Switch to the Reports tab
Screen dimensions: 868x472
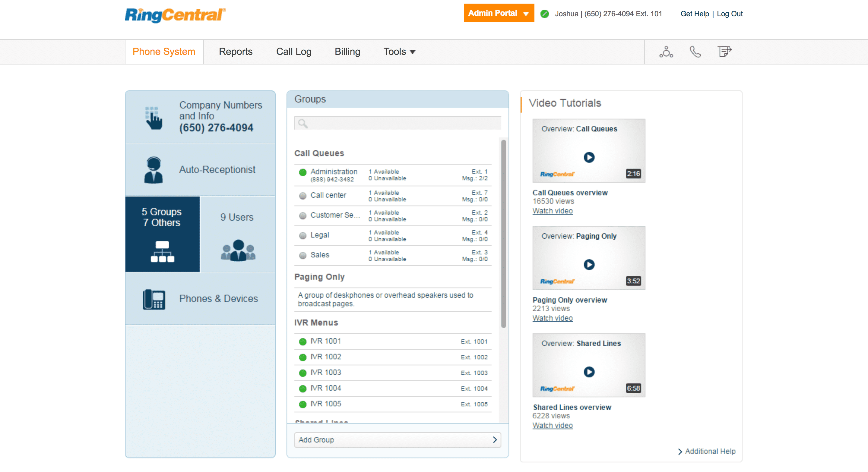click(236, 52)
